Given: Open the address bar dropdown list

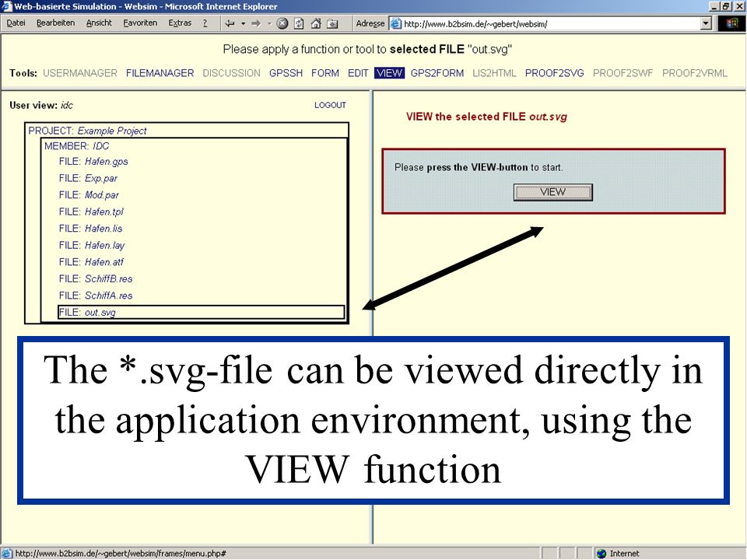Looking at the screenshot, I should tap(706, 23).
